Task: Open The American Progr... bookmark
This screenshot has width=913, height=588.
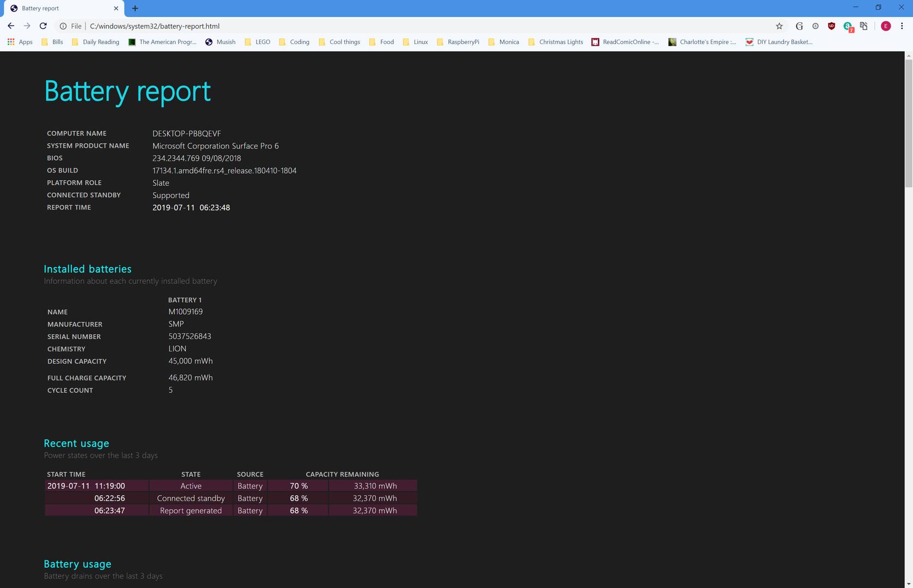Action: pyautogui.click(x=162, y=42)
